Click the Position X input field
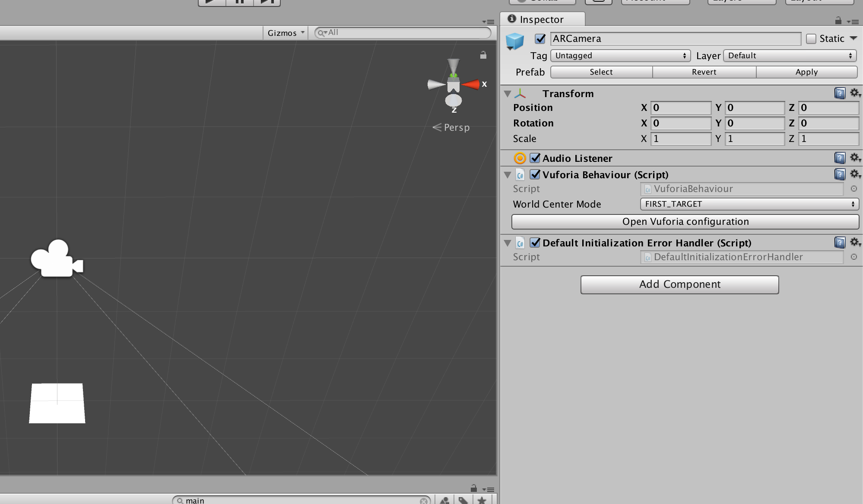The image size is (863, 504). (x=680, y=107)
